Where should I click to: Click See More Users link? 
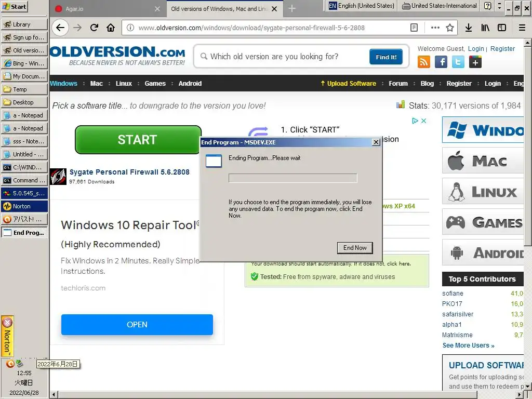(468, 345)
